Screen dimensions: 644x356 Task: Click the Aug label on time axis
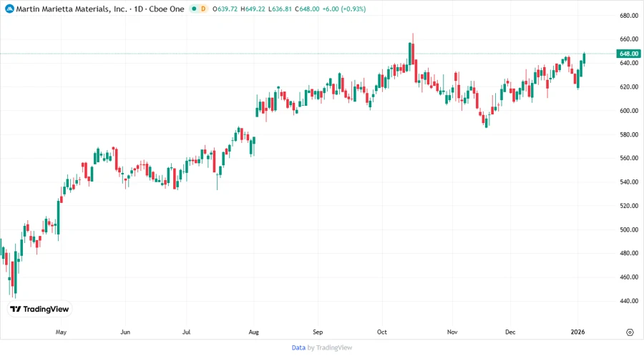coord(253,332)
